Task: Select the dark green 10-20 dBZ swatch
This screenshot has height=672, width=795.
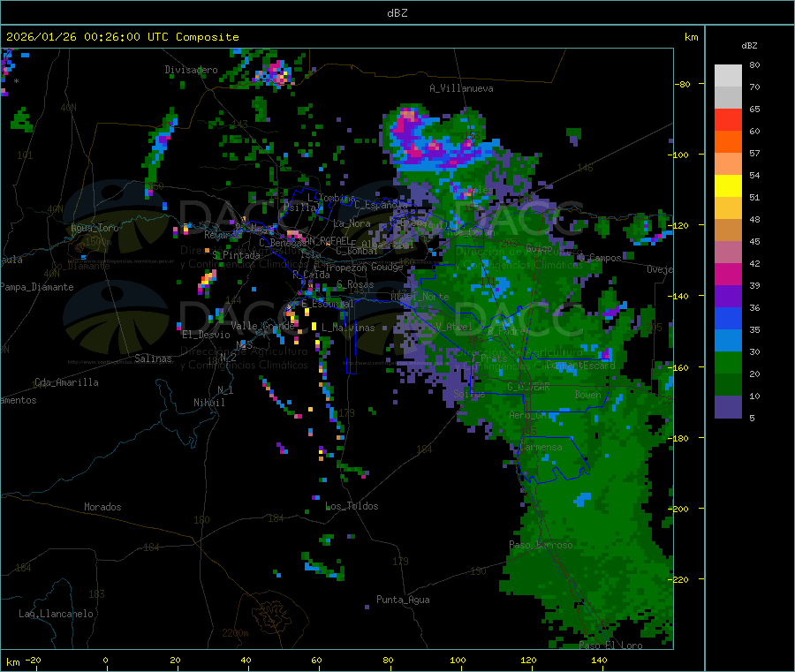Action: pyautogui.click(x=728, y=385)
